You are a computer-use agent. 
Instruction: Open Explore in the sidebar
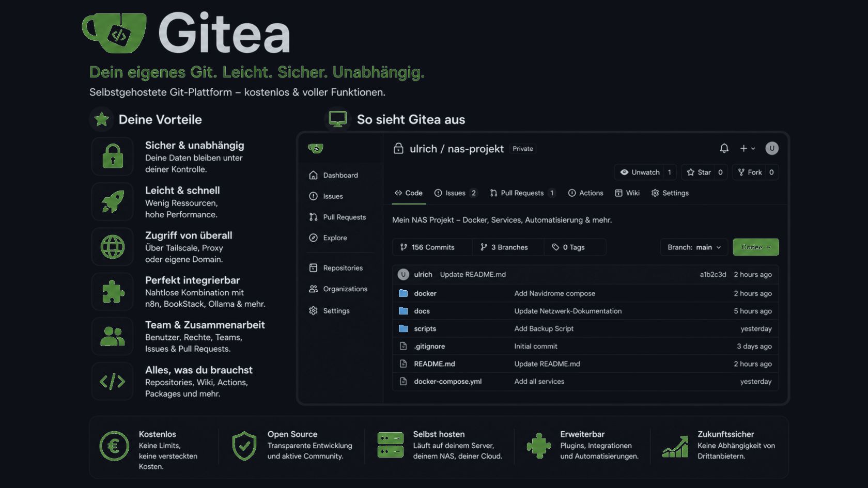coord(328,238)
